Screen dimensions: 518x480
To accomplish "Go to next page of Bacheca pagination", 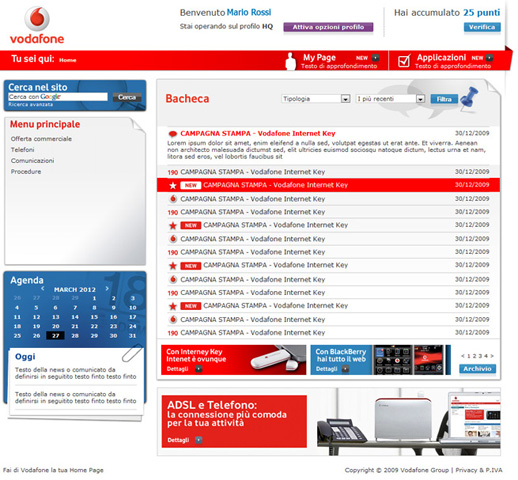I will [x=492, y=356].
